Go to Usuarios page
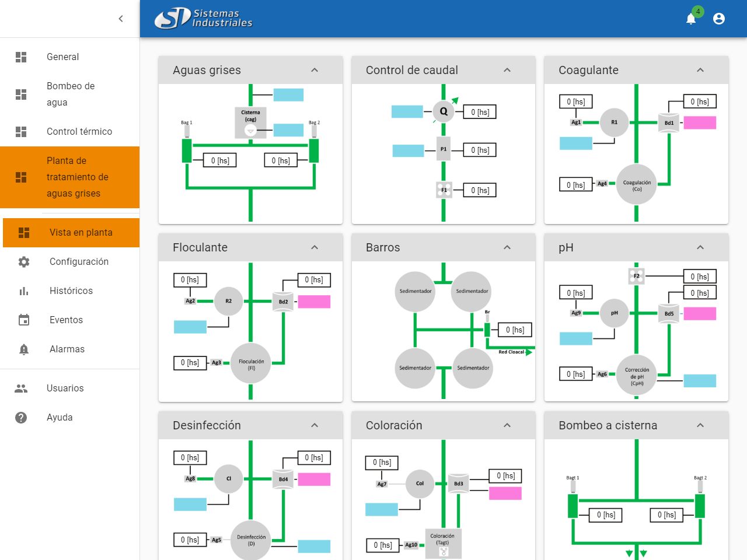Viewport: 747px width, 560px height. (x=65, y=388)
